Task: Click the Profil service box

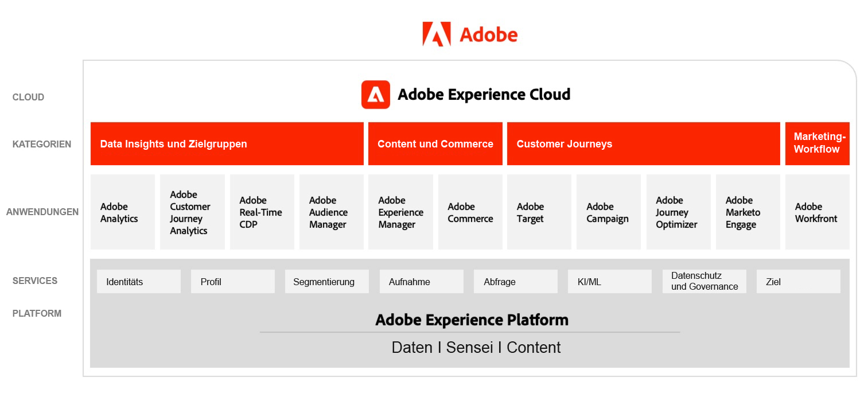Action: click(x=233, y=282)
